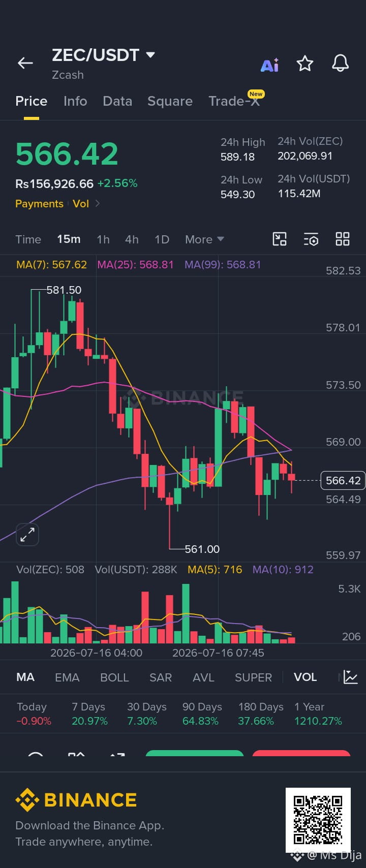This screenshot has height=868, width=366.
Task: Open the indicator settings icon
Action: click(311, 239)
